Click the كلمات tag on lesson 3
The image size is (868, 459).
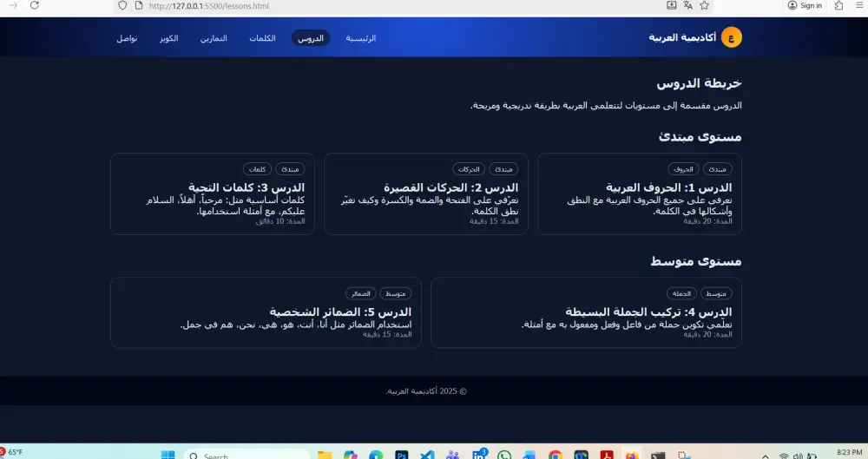258,169
